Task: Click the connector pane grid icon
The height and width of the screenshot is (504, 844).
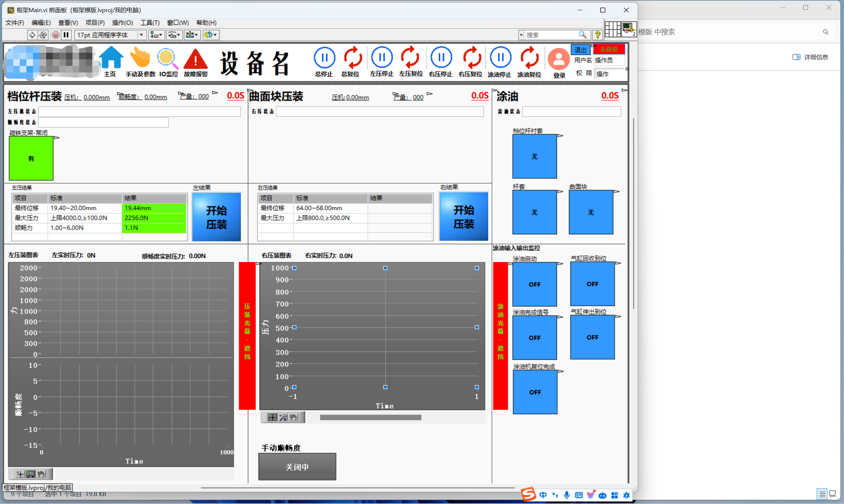Action: pyautogui.click(x=613, y=29)
